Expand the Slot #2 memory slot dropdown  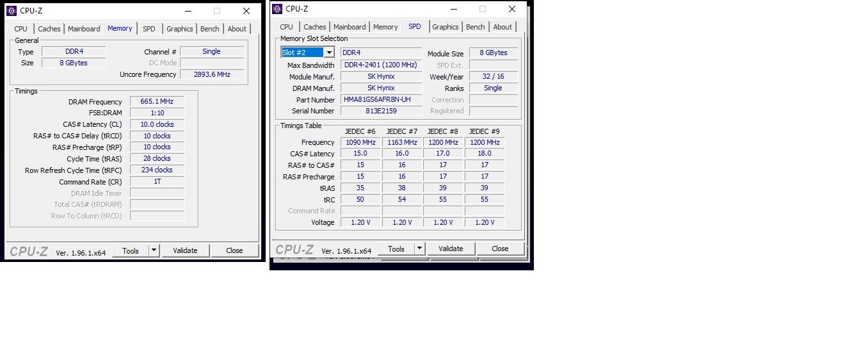coord(330,53)
